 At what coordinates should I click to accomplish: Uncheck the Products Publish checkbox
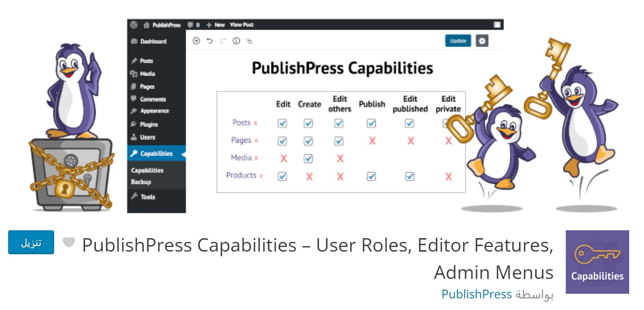coord(371,177)
